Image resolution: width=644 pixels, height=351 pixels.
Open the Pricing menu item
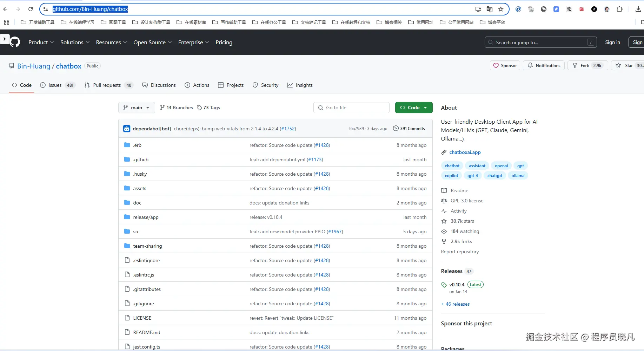coord(224,42)
